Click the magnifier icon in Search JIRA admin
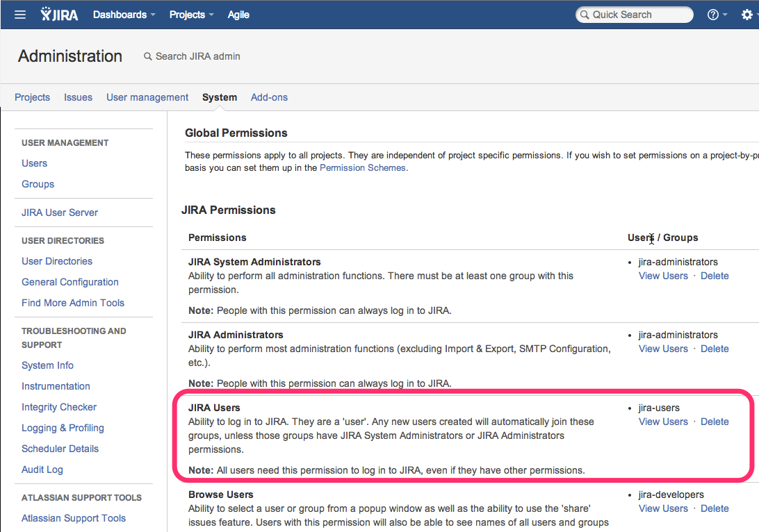 [x=147, y=56]
